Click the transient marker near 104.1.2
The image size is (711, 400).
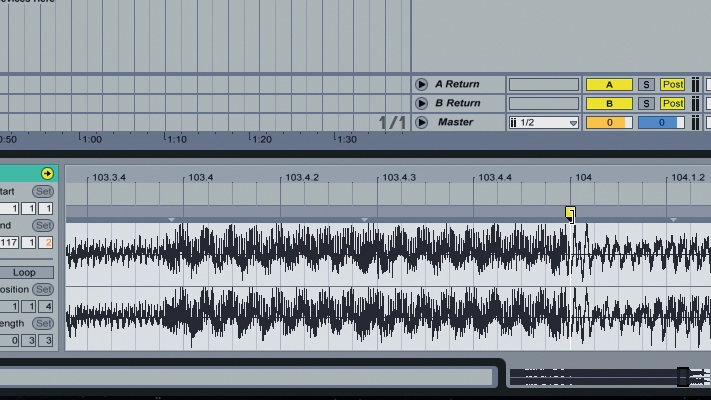(673, 220)
